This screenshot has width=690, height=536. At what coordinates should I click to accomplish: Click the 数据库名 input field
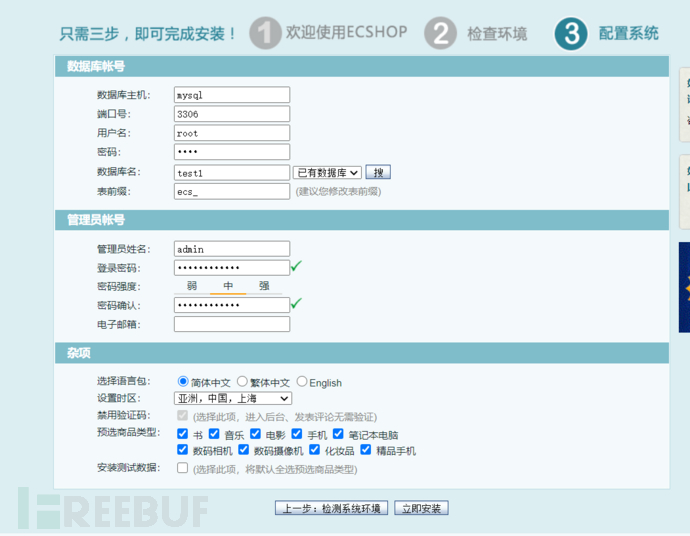[x=232, y=173]
